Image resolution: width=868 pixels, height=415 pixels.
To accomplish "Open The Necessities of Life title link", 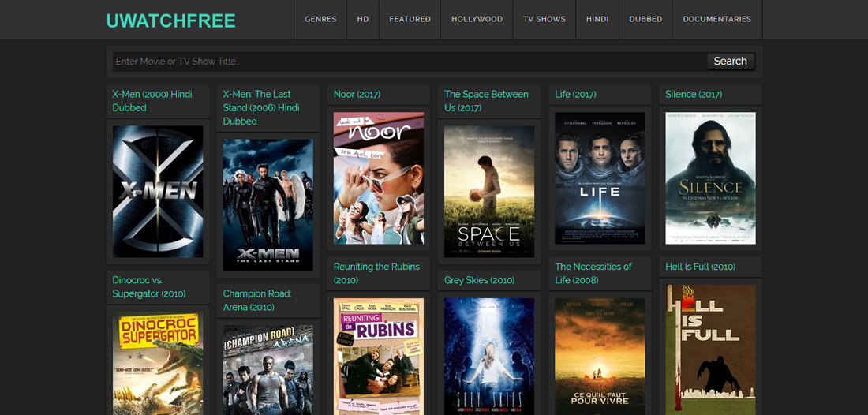I will point(593,273).
